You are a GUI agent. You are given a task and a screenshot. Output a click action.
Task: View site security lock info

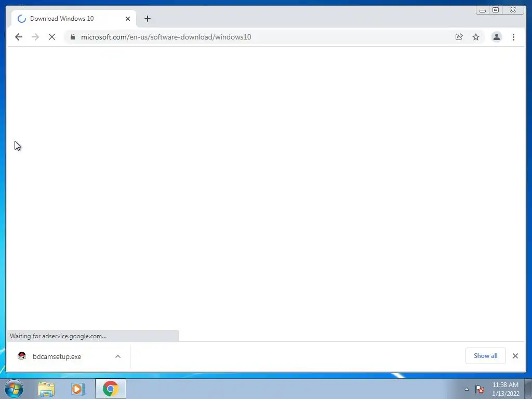pyautogui.click(x=73, y=37)
